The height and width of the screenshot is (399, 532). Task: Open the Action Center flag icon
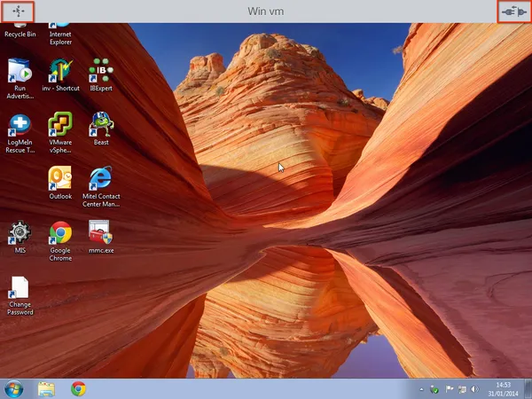click(x=449, y=389)
